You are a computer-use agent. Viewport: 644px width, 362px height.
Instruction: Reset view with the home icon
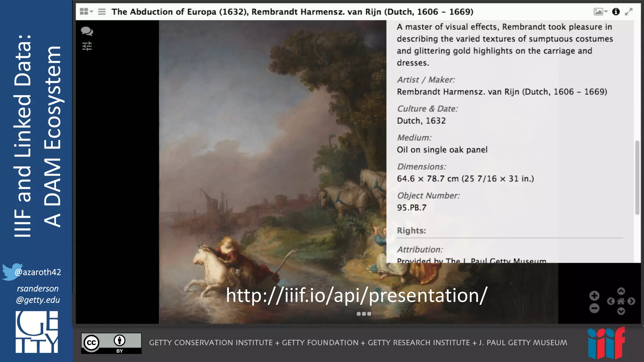[x=621, y=301]
